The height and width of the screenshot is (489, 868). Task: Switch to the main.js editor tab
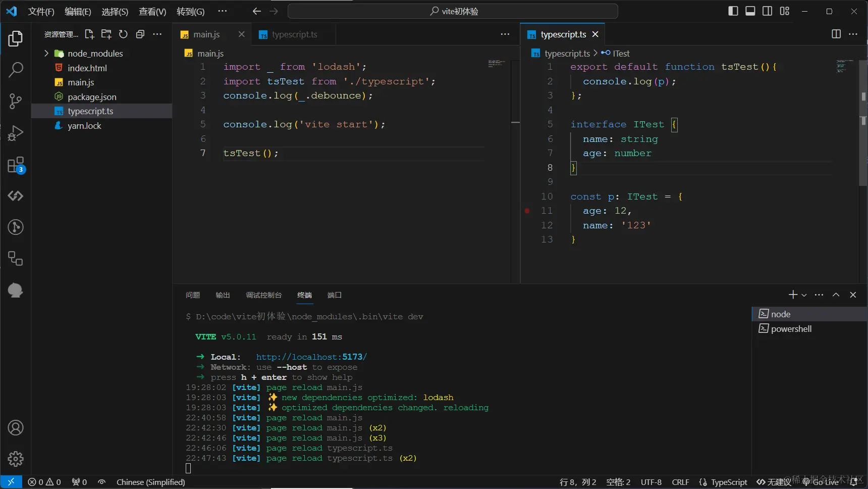[206, 34]
